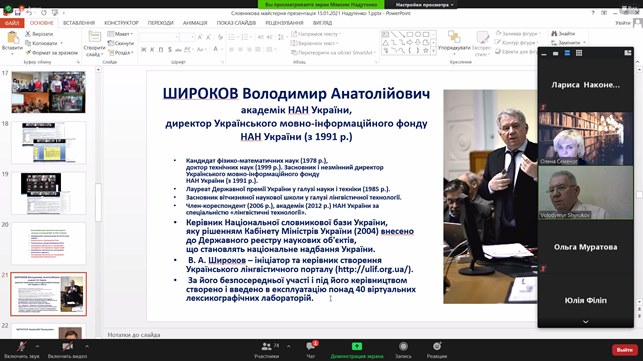Expand more participants chevron in video panel
643x361 pixels.
click(585, 322)
